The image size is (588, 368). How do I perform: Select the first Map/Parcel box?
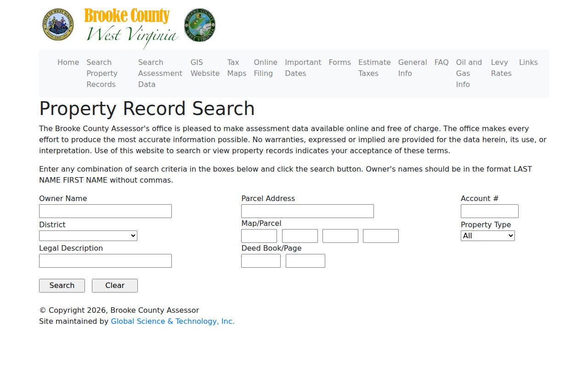[259, 236]
